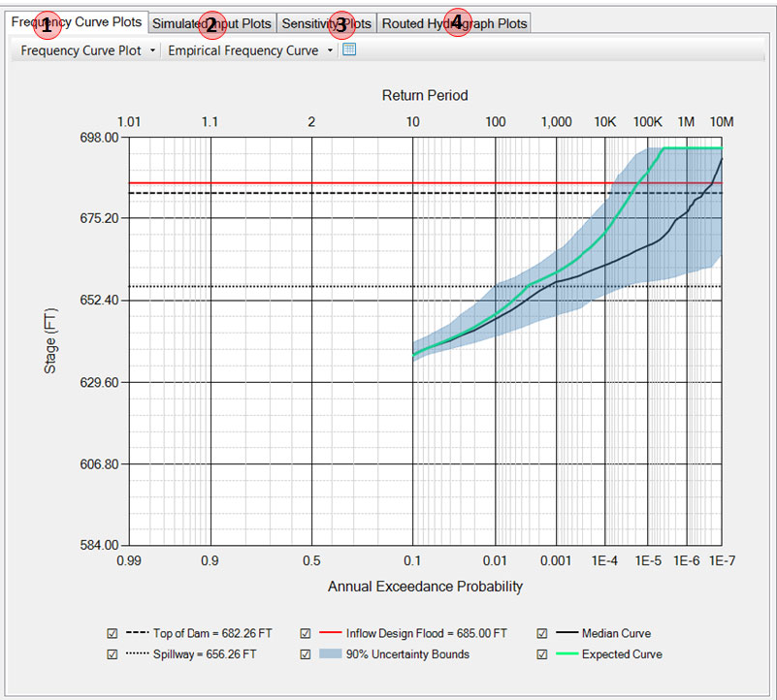Click the blue 90% Uncertainty Bounds swatch
The image size is (777, 700).
(x=330, y=654)
